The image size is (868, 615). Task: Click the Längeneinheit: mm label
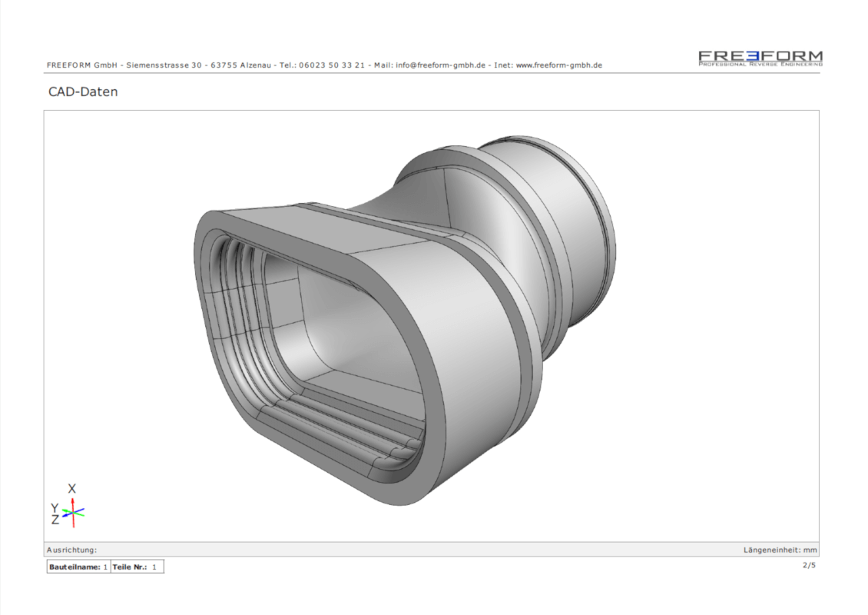coord(780,550)
